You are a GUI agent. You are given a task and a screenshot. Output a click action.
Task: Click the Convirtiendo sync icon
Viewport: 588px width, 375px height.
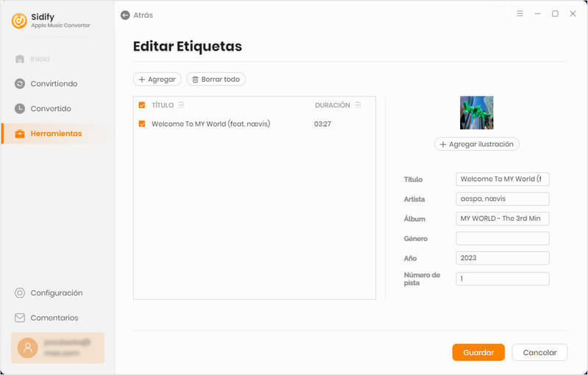coord(20,84)
